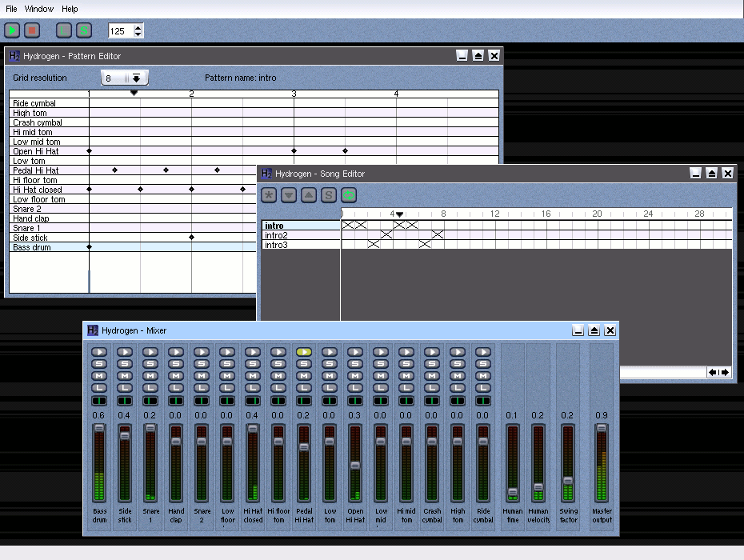This screenshot has width=744, height=560.
Task: Solo the Bass drum channel
Action: point(99,364)
